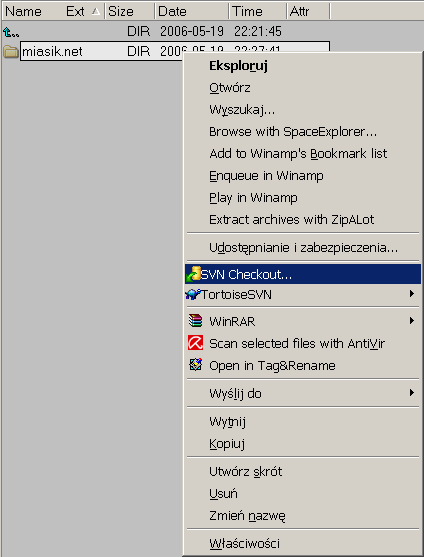
Task: Expand the Wyślij do submenu arrow
Action: (x=412, y=393)
